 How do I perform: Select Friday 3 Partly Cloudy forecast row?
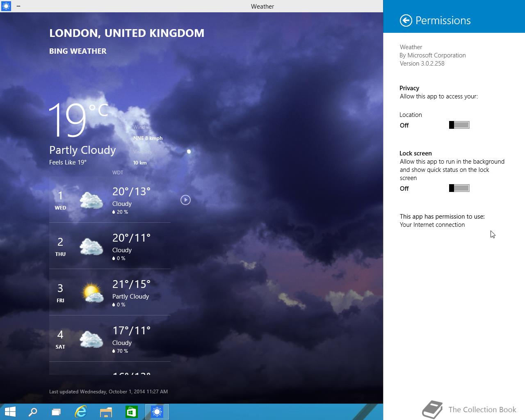(x=110, y=292)
